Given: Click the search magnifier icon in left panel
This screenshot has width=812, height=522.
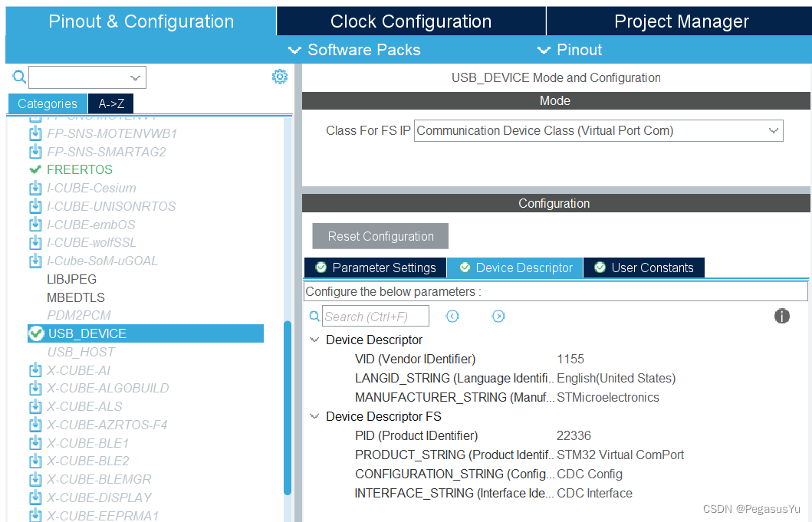Looking at the screenshot, I should click(x=19, y=77).
